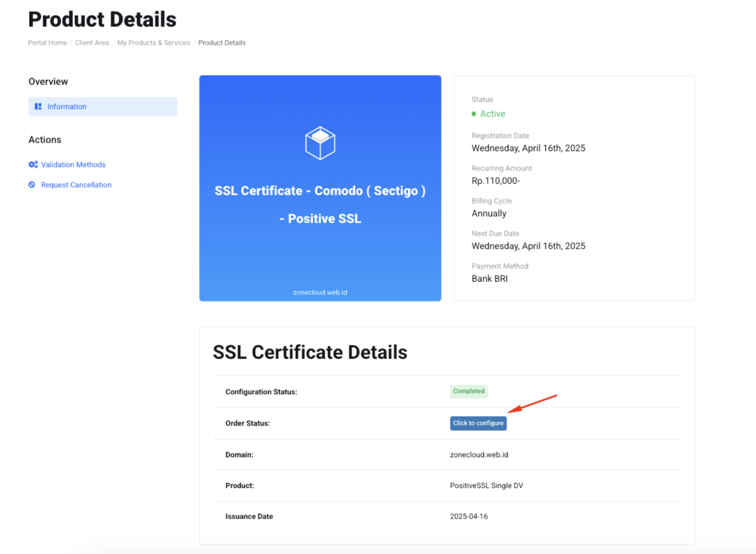Click the Information grid icon in Overview

tap(38, 106)
